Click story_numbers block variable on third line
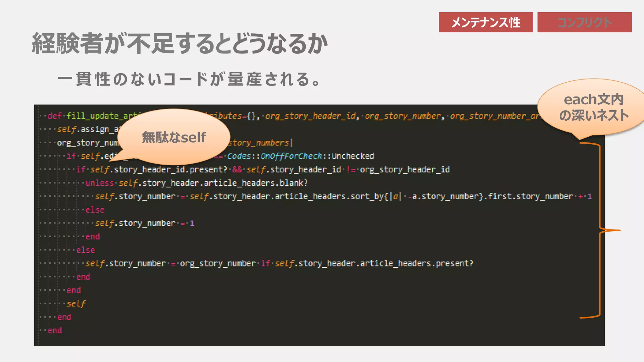The width and height of the screenshot is (644, 362). tap(258, 143)
